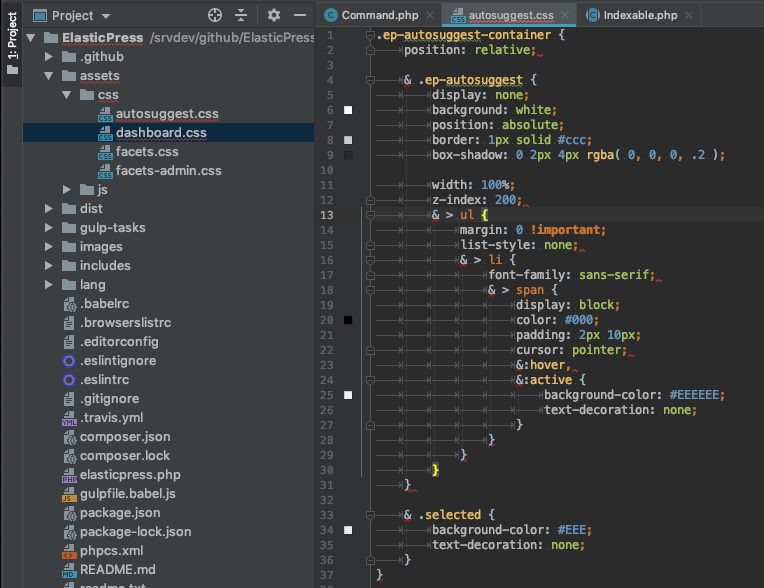Image resolution: width=764 pixels, height=588 pixels.
Task: Expand the includes folder
Action: click(48, 266)
